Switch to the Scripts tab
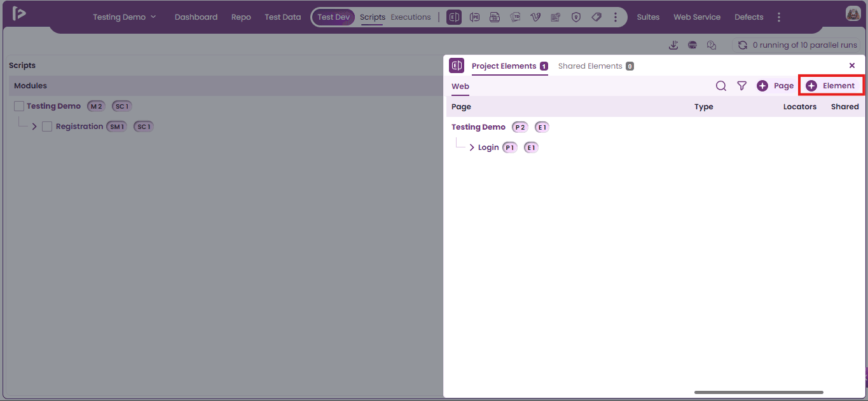The height and width of the screenshot is (401, 868). pos(373,17)
